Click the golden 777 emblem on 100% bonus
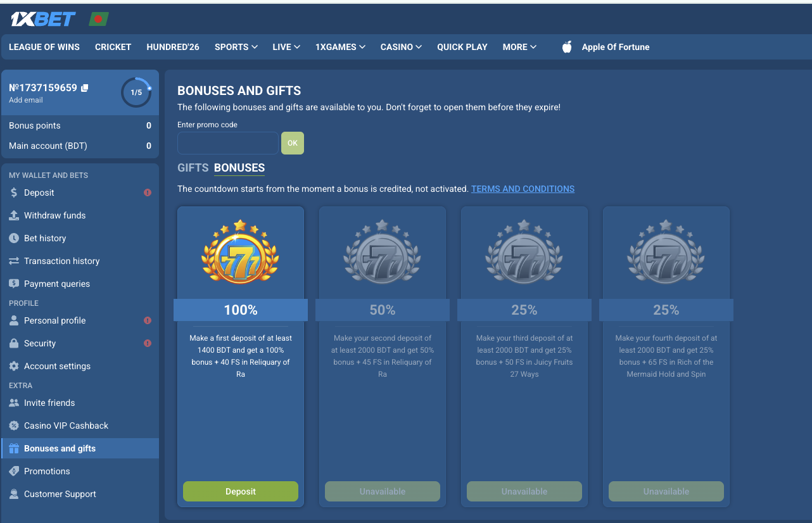812x523 pixels. [x=241, y=253]
